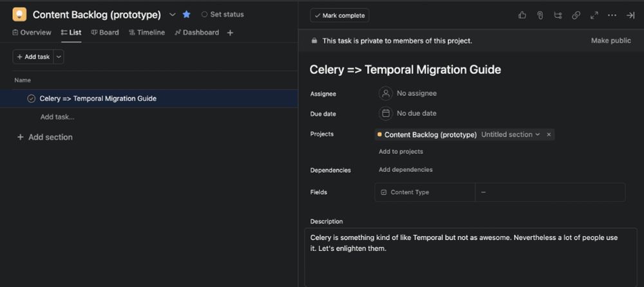
Task: Click the yellow lightbulb project icon
Action: coord(19,15)
